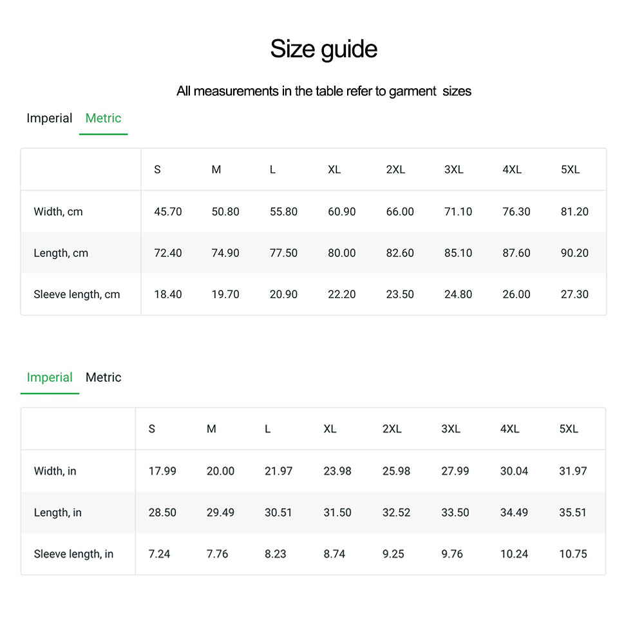Click the 80.00 length value
Viewport: 644px width, 644px height.
point(341,253)
